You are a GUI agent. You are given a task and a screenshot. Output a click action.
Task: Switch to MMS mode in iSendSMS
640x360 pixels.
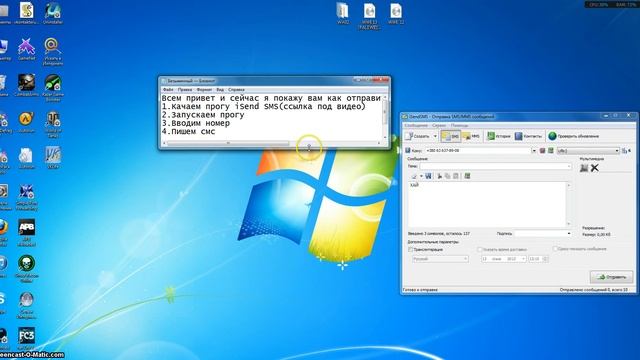pos(471,136)
